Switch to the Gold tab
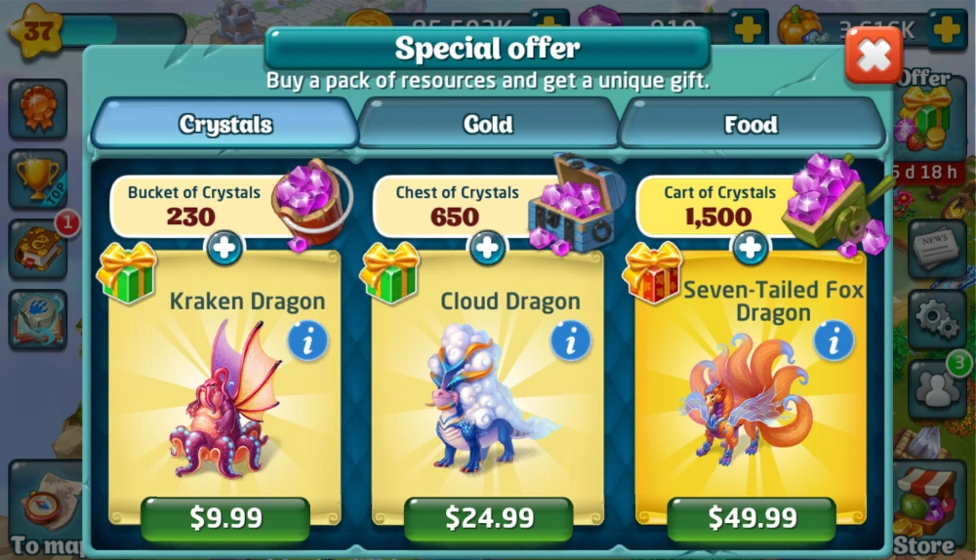 488,124
